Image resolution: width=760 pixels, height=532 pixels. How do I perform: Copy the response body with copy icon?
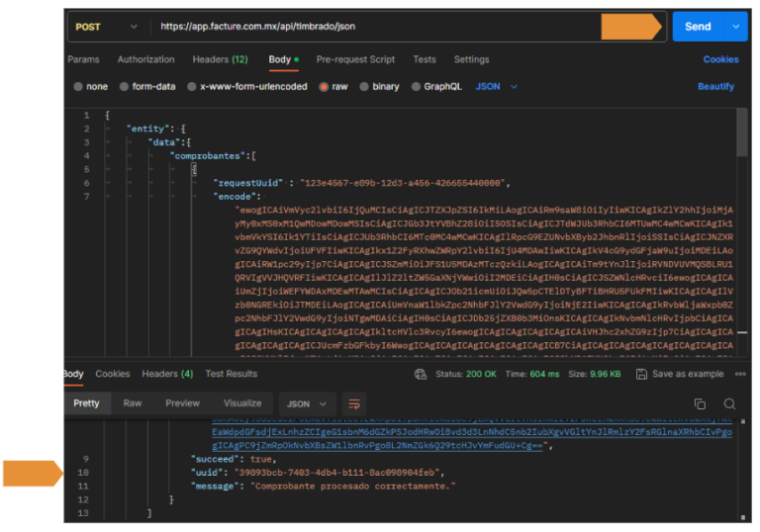click(x=700, y=403)
